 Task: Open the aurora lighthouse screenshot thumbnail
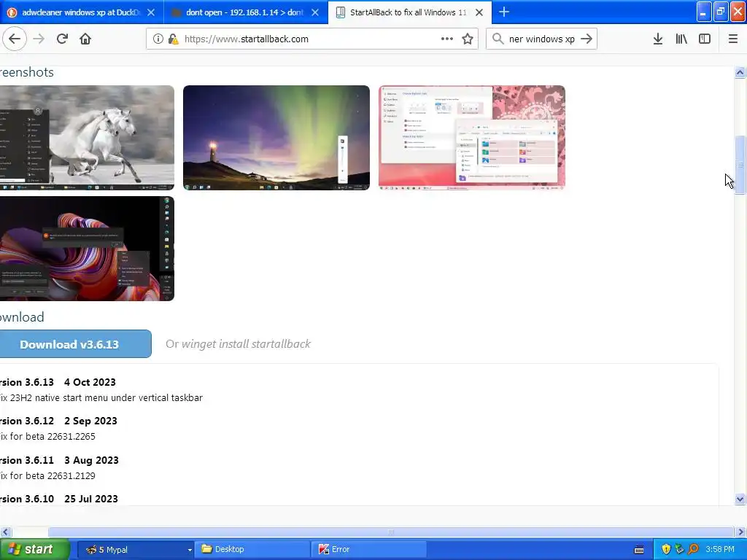[x=276, y=138]
